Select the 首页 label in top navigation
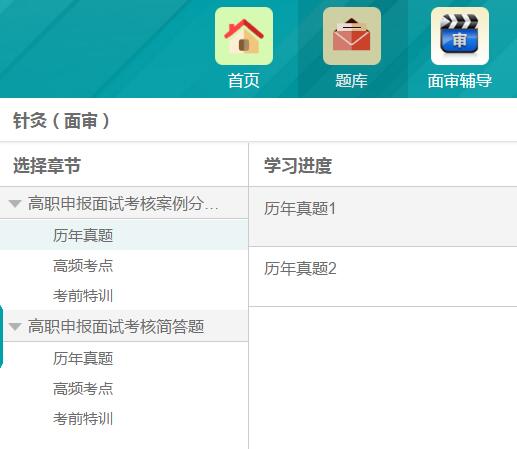Screen dimensions: 517x449 [244, 81]
